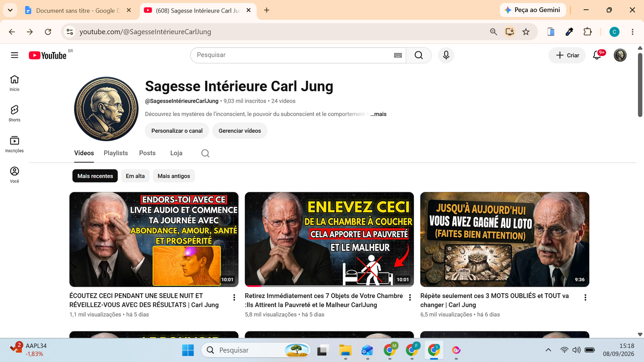This screenshot has height=362, width=644.
Task: Click the Criar button
Action: pos(567,55)
